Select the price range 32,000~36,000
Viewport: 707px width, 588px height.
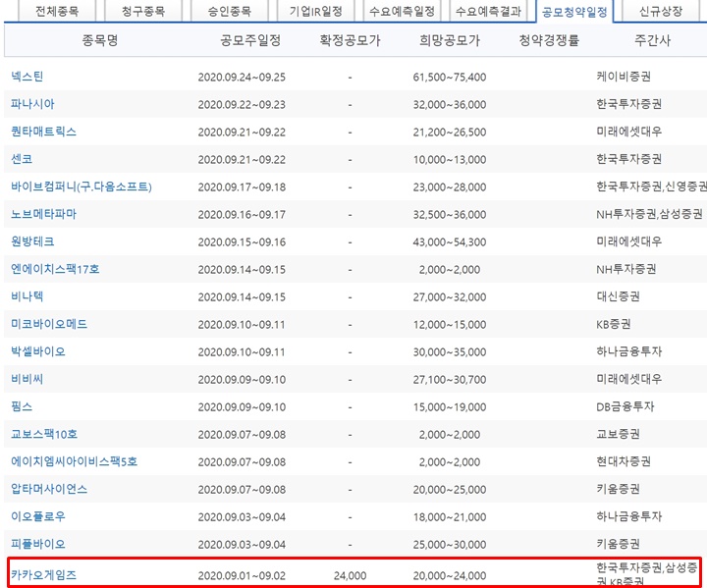click(450, 105)
